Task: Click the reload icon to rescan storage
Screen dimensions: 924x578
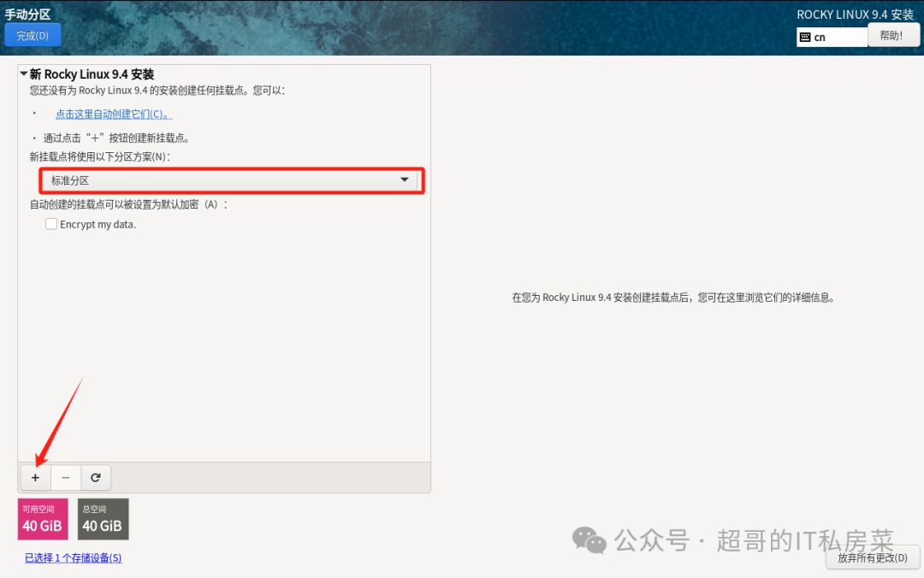Action: coord(96,477)
